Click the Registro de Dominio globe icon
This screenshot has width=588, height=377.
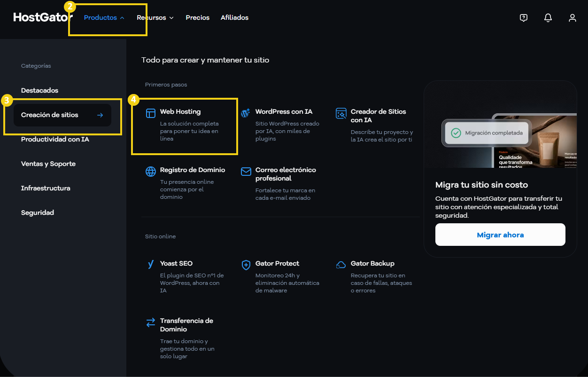click(x=150, y=171)
